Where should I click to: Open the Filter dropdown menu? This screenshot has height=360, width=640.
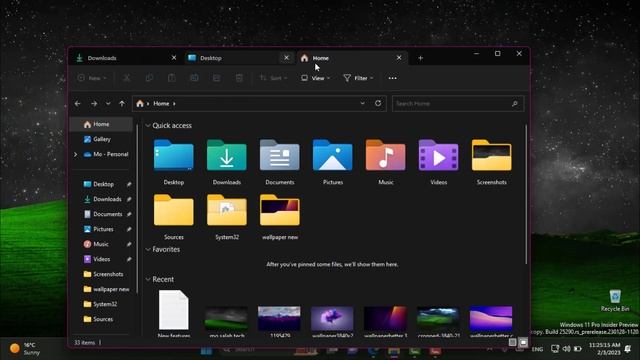coord(358,78)
